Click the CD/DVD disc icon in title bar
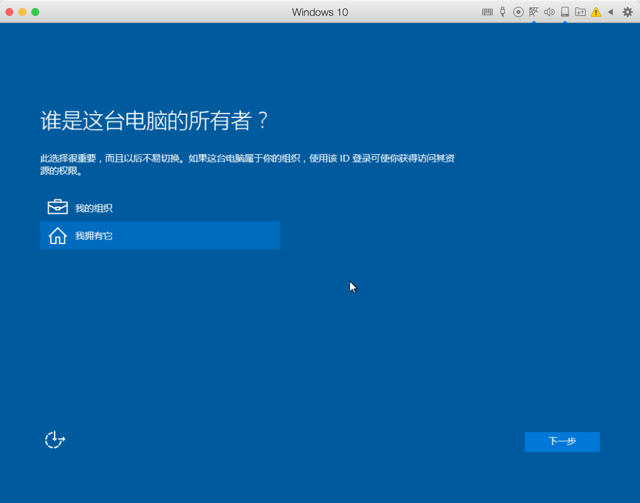This screenshot has width=640, height=503. click(x=518, y=12)
